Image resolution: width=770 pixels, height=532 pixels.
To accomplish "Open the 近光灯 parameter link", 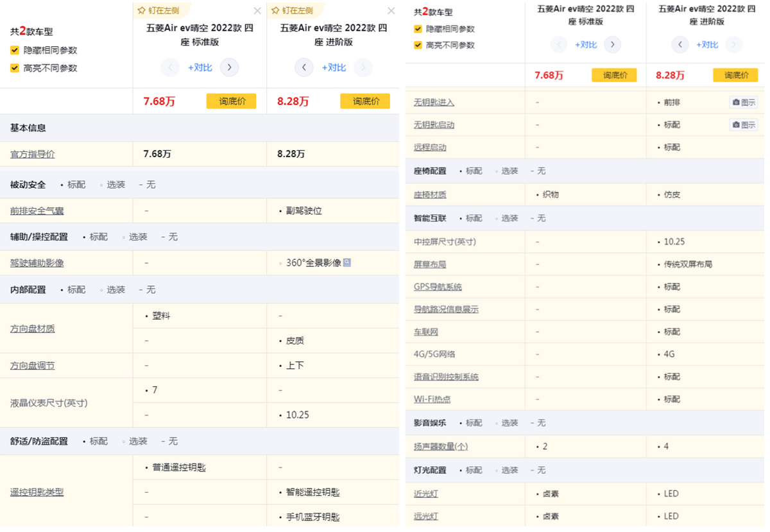I will click(x=426, y=493).
